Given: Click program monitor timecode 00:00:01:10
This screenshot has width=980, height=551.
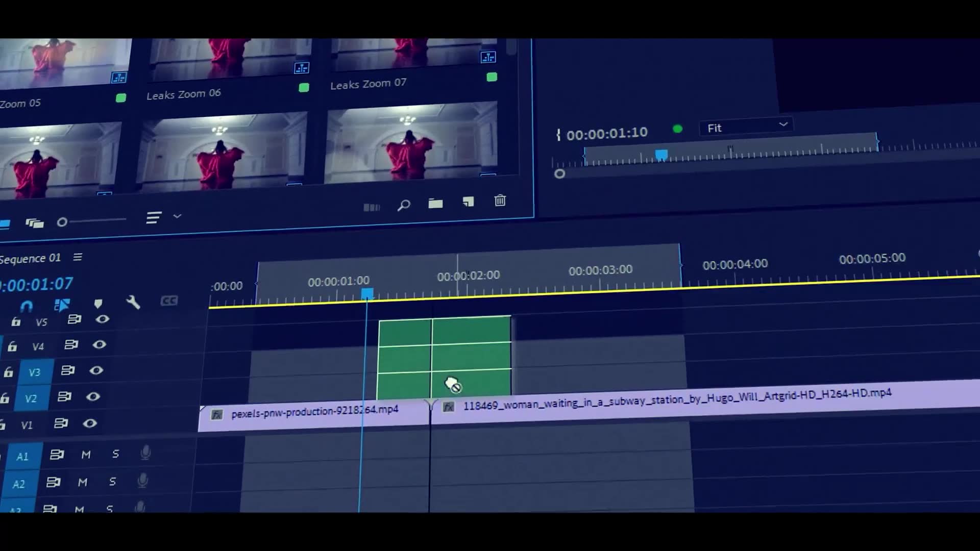Looking at the screenshot, I should tap(607, 134).
